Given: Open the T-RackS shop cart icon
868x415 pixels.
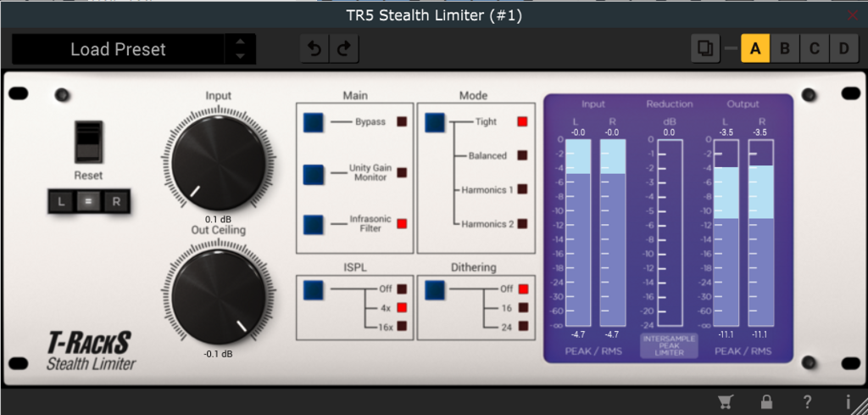Looking at the screenshot, I should coord(725,401).
